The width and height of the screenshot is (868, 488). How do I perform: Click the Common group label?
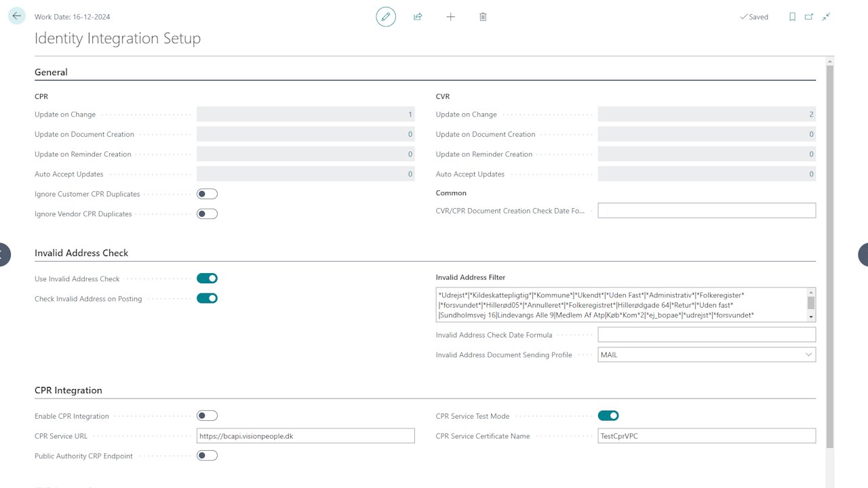pos(451,193)
